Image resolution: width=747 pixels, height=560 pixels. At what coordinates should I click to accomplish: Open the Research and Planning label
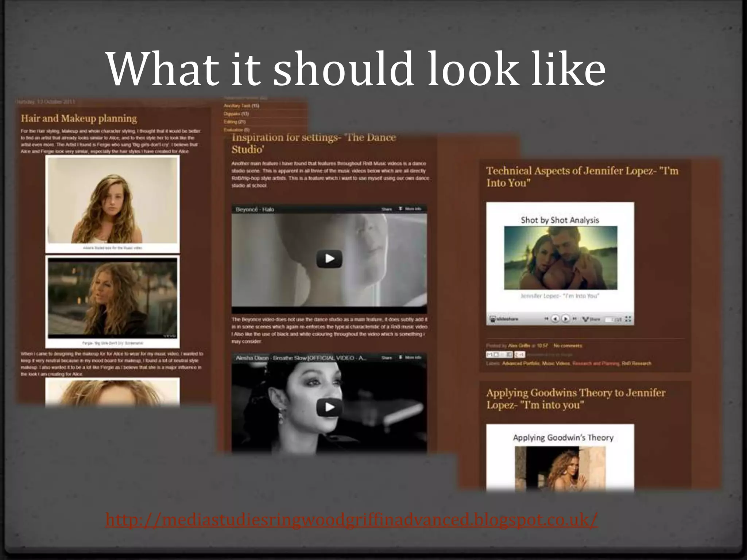pos(596,363)
